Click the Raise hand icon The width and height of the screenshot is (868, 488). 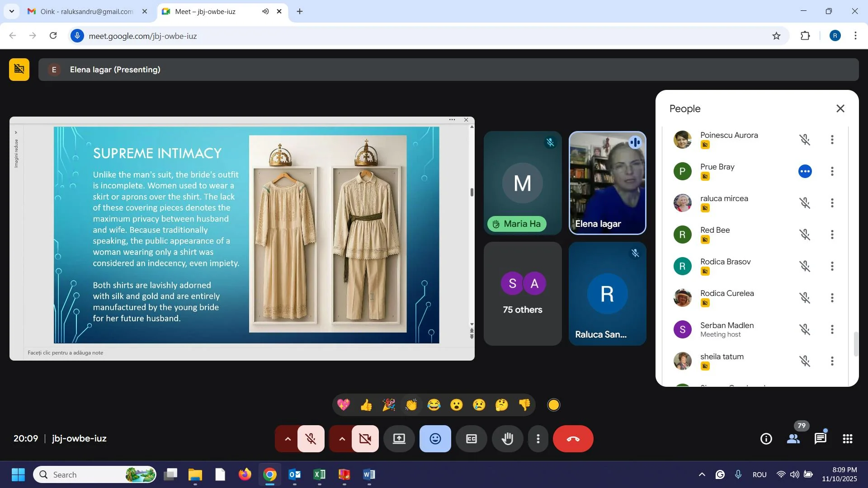point(507,439)
